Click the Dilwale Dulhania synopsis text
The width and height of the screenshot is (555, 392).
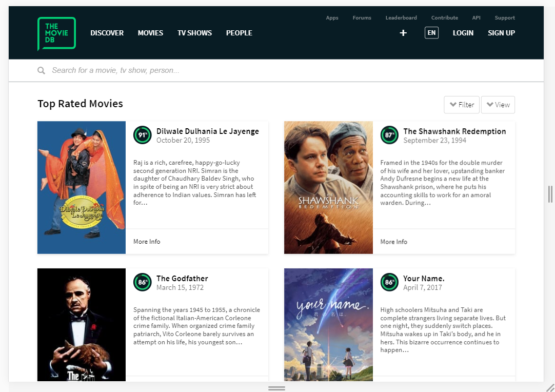click(x=195, y=183)
